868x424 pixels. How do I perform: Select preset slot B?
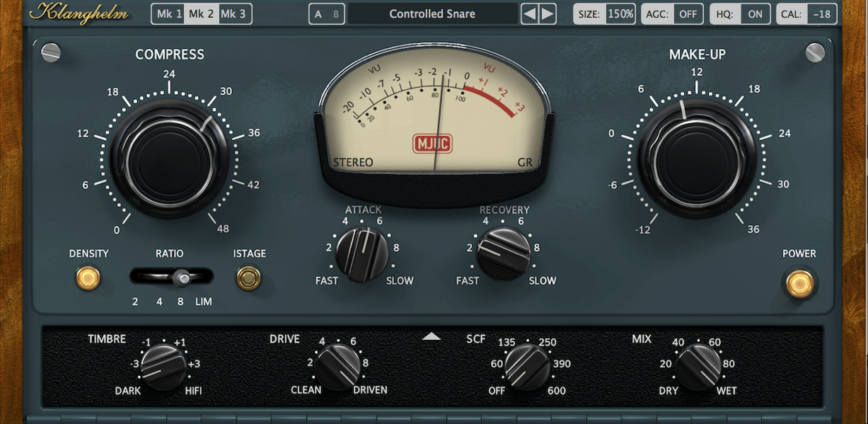point(335,14)
